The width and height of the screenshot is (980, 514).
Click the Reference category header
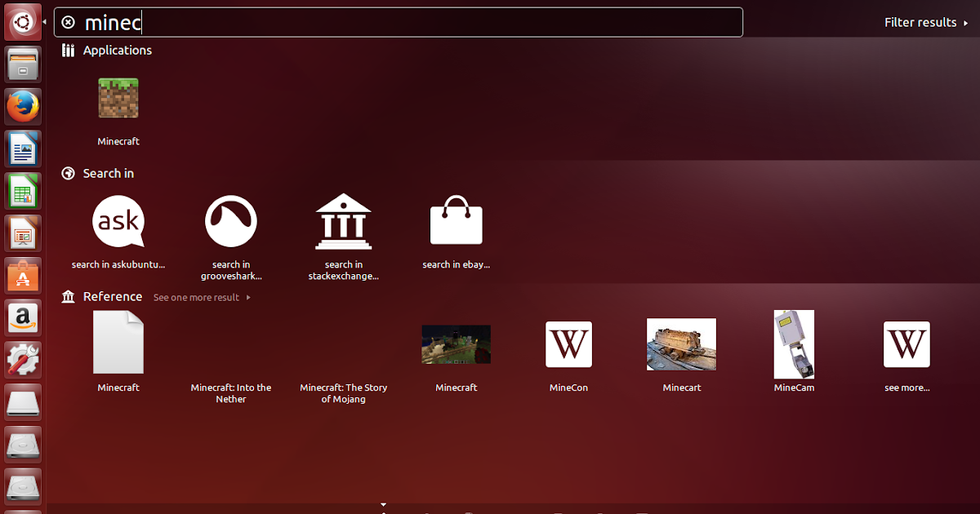point(102,296)
